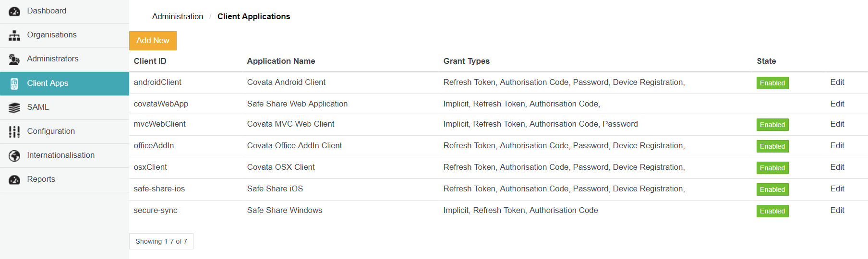
Task: Edit the covataWebApp application
Action: coord(837,104)
